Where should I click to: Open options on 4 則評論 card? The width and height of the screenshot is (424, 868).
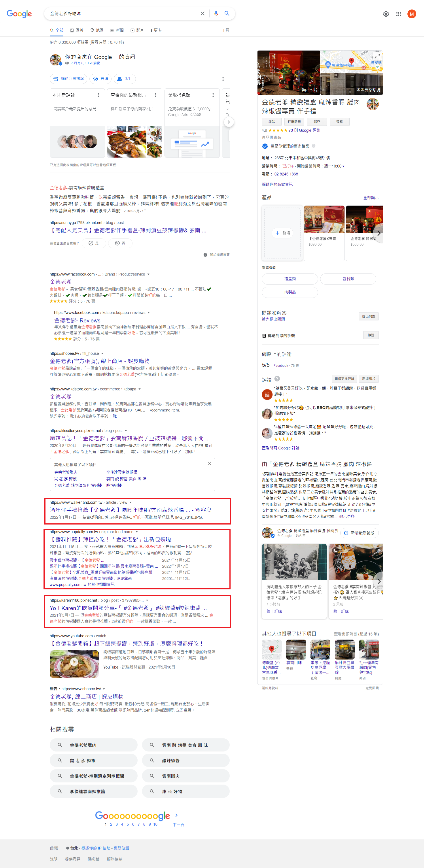98,95
